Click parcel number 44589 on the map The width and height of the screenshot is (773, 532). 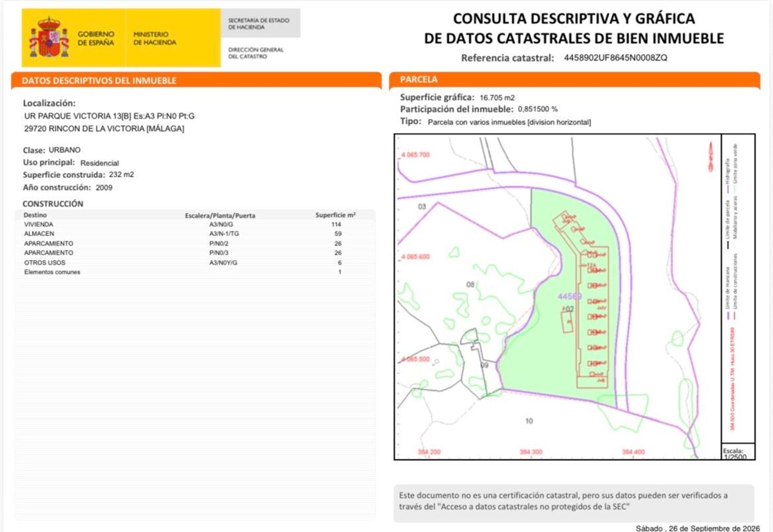(569, 296)
